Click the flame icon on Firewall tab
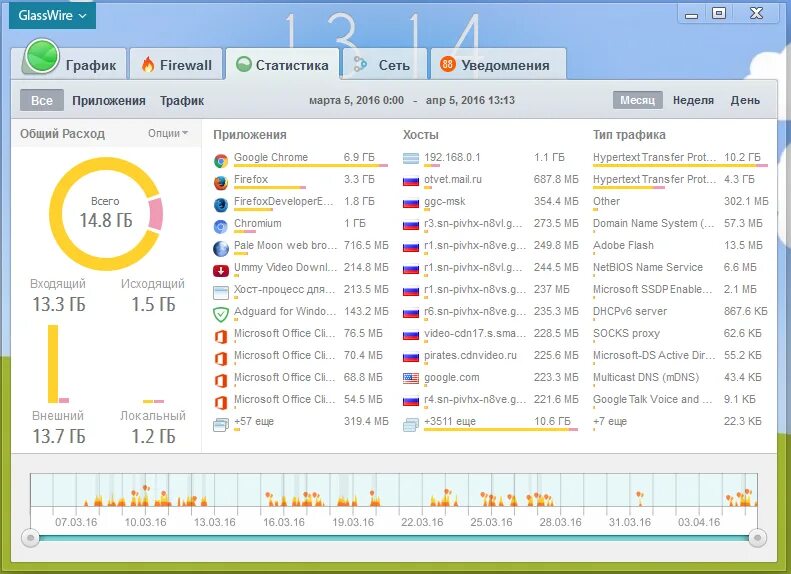791x574 pixels. pyautogui.click(x=148, y=65)
